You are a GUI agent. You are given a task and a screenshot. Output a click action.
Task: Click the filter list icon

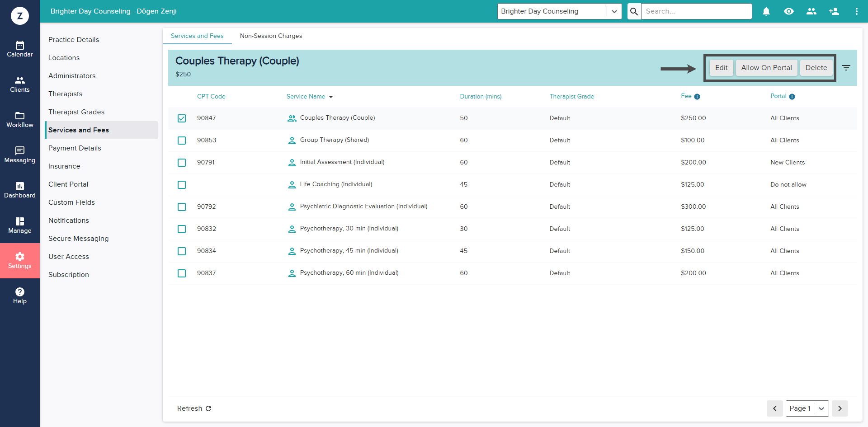click(x=846, y=68)
